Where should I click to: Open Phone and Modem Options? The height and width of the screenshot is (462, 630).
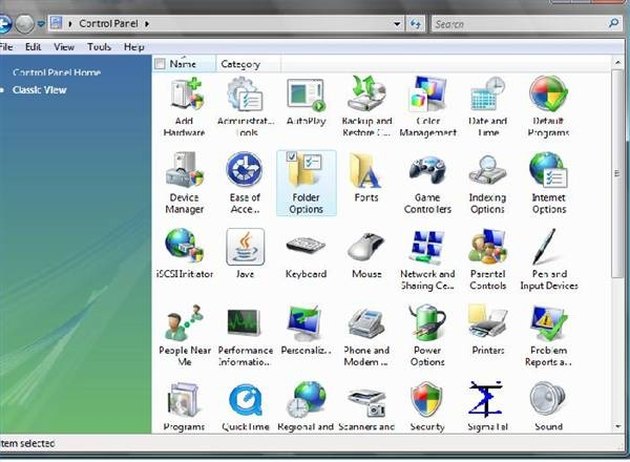point(366,336)
